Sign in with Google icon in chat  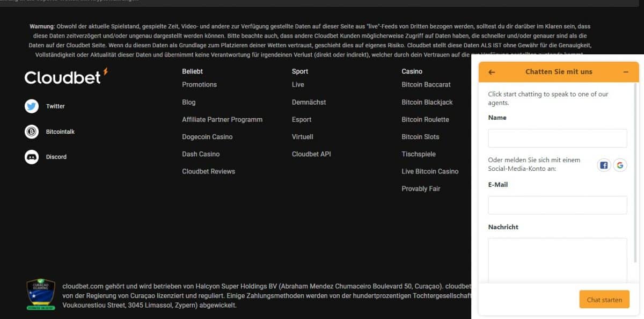pyautogui.click(x=620, y=165)
